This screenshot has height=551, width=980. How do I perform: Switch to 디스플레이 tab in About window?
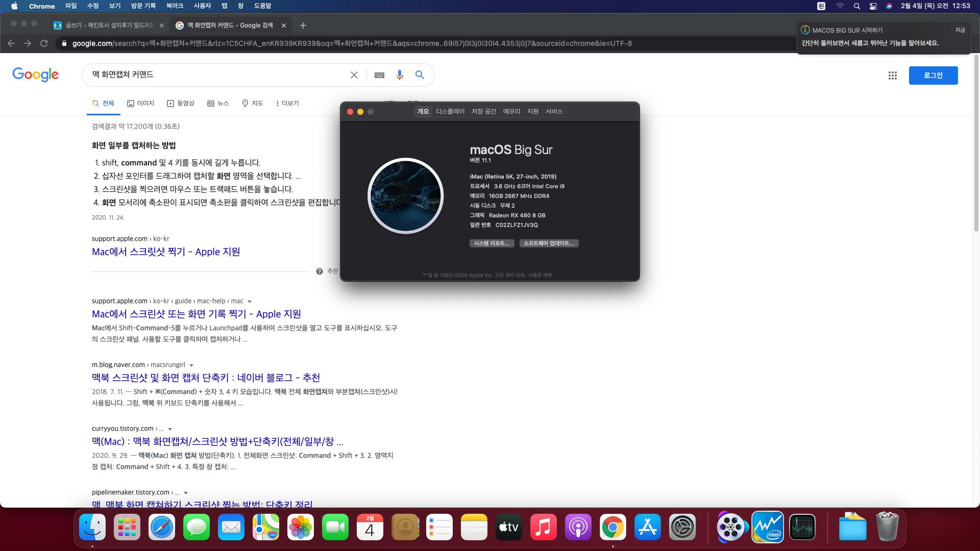pos(450,111)
